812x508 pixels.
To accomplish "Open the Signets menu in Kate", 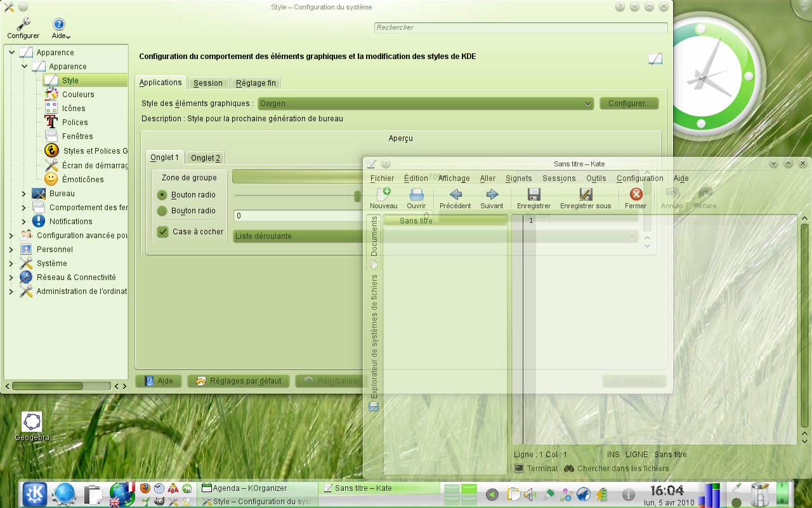I will 519,178.
